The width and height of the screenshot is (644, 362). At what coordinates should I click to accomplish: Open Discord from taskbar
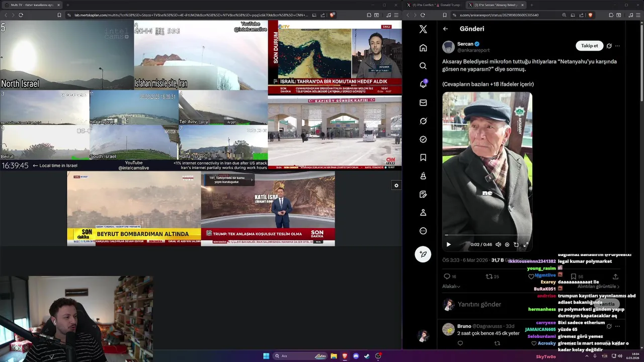(x=356, y=356)
